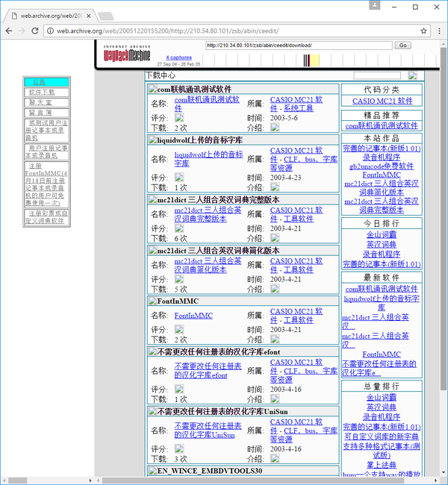Screen dimensions: 448x485
Task: Select the 软件下载 sidebar menu item
Action: pyautogui.click(x=46, y=93)
